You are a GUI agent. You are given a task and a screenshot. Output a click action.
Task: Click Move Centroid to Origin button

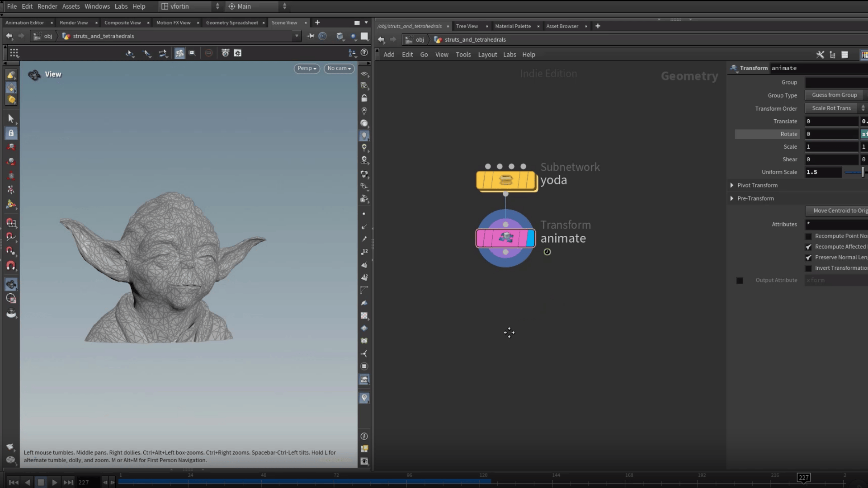(836, 211)
